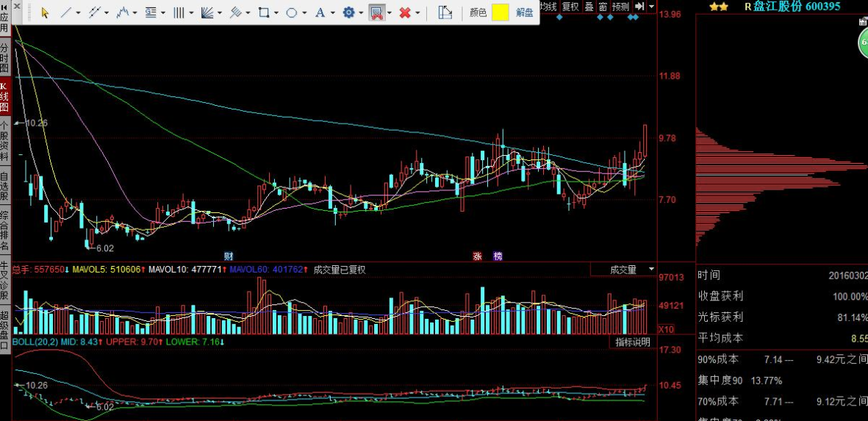Click the red X delete drawings tool
The image size is (868, 421).
405,12
